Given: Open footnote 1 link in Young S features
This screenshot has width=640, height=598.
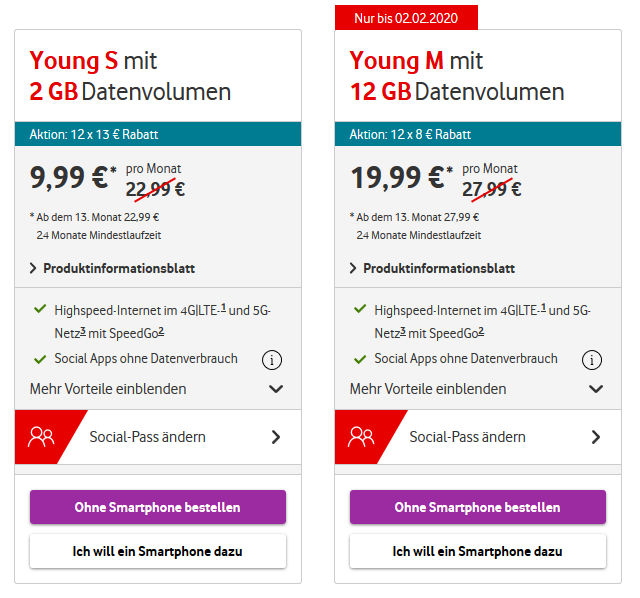Looking at the screenshot, I should pyautogui.click(x=223, y=307).
